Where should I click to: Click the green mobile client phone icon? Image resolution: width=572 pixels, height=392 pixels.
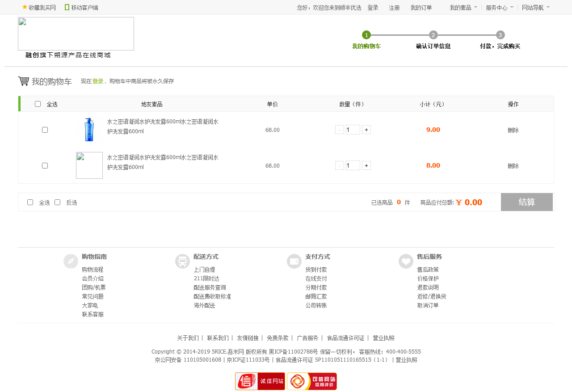pyautogui.click(x=67, y=7)
